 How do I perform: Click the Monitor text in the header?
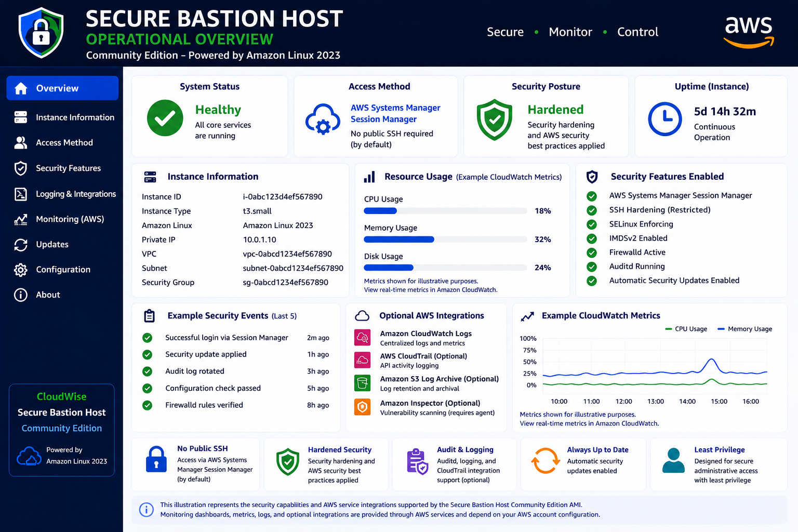coord(570,32)
